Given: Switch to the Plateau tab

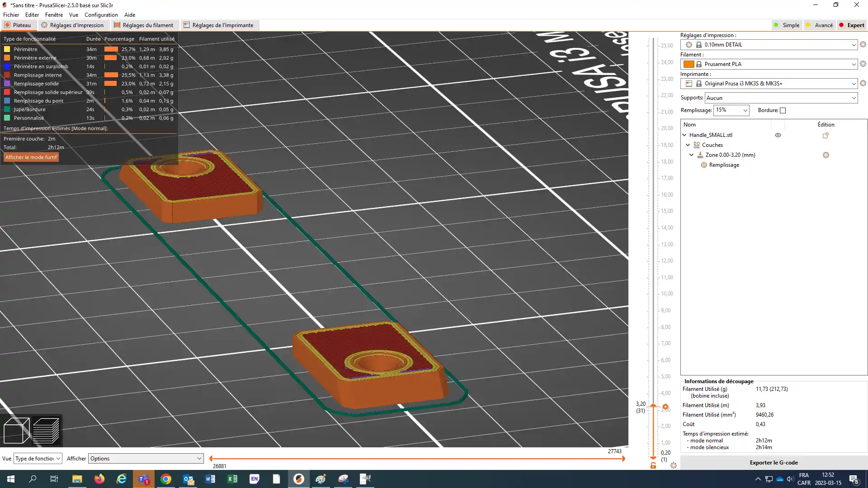Looking at the screenshot, I should coord(18,25).
